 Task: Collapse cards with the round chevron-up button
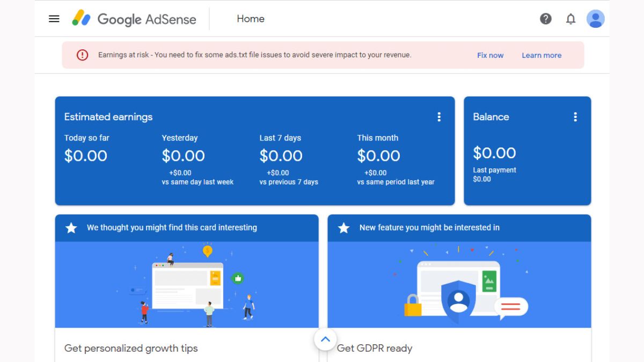(325, 339)
